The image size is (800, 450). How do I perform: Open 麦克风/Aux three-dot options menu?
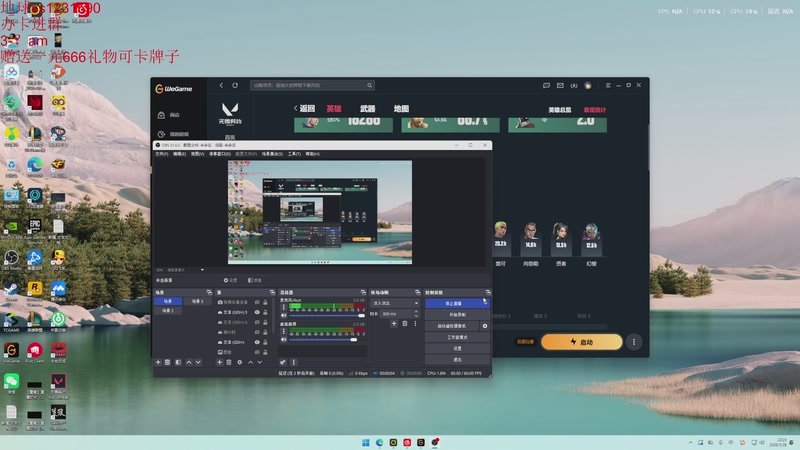pos(284,307)
